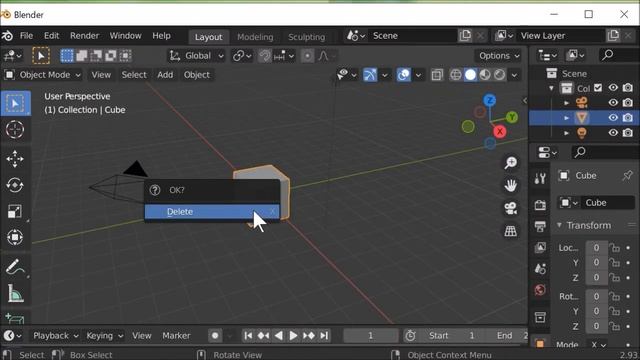Viewport: 640px width, 360px height.
Task: Open the Playback dropdown
Action: pyautogui.click(x=56, y=336)
